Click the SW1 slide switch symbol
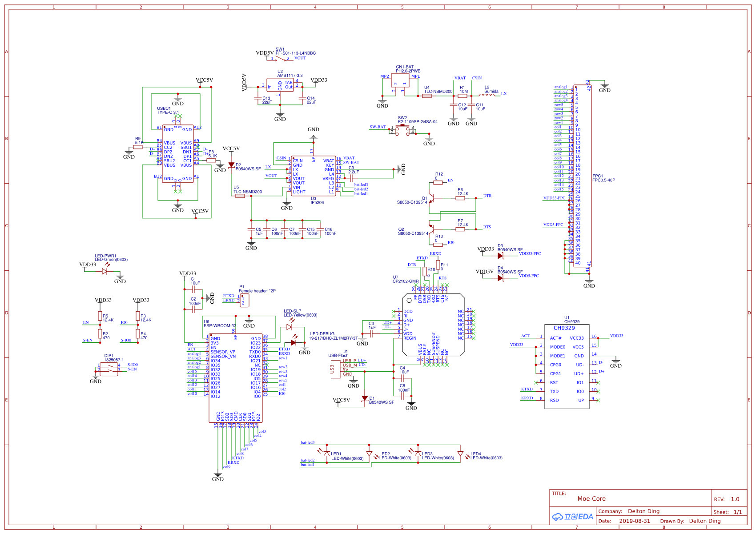756x534 pixels. 280,59
